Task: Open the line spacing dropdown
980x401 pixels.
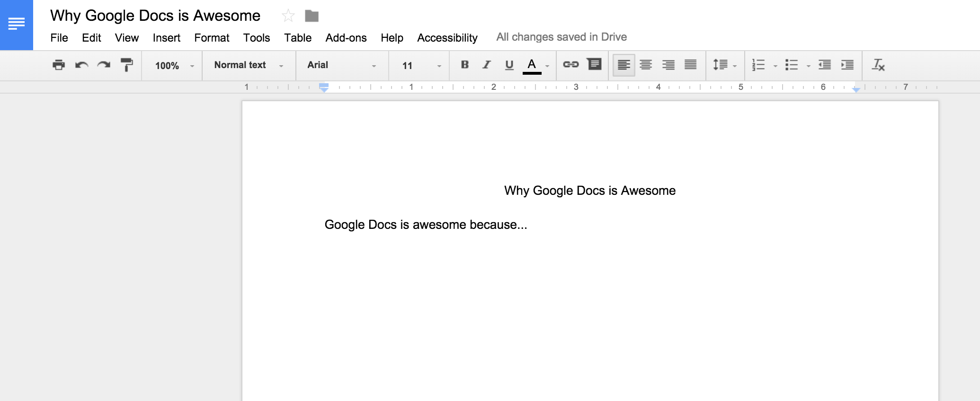Action: (725, 65)
